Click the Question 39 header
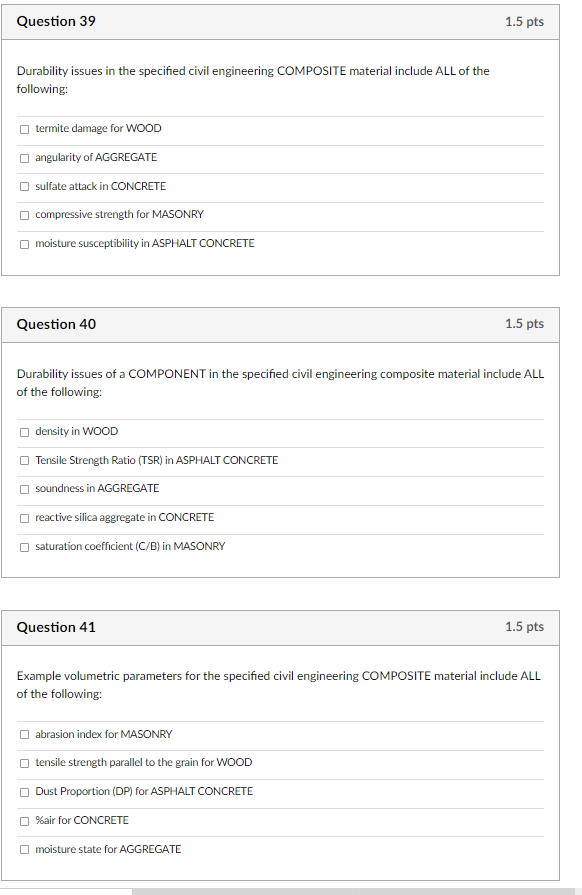The width and height of the screenshot is (582, 895). [x=55, y=21]
